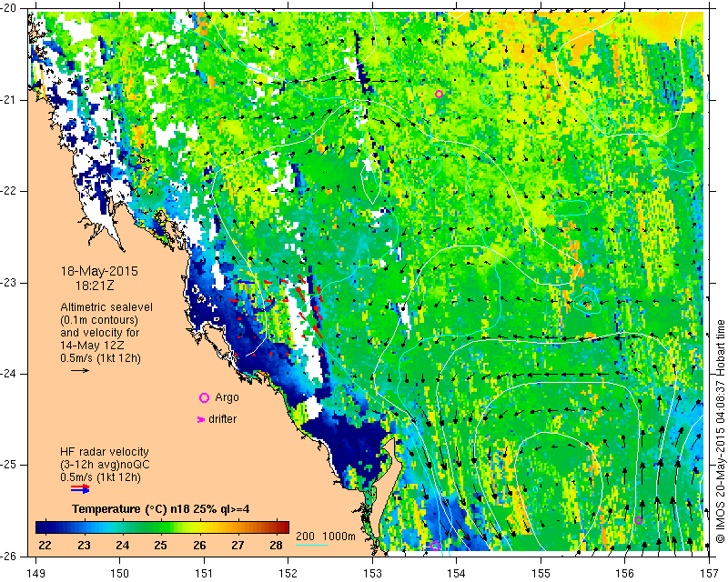
Task: Click the red and blue HF radar legend arrows
Action: pos(80,489)
